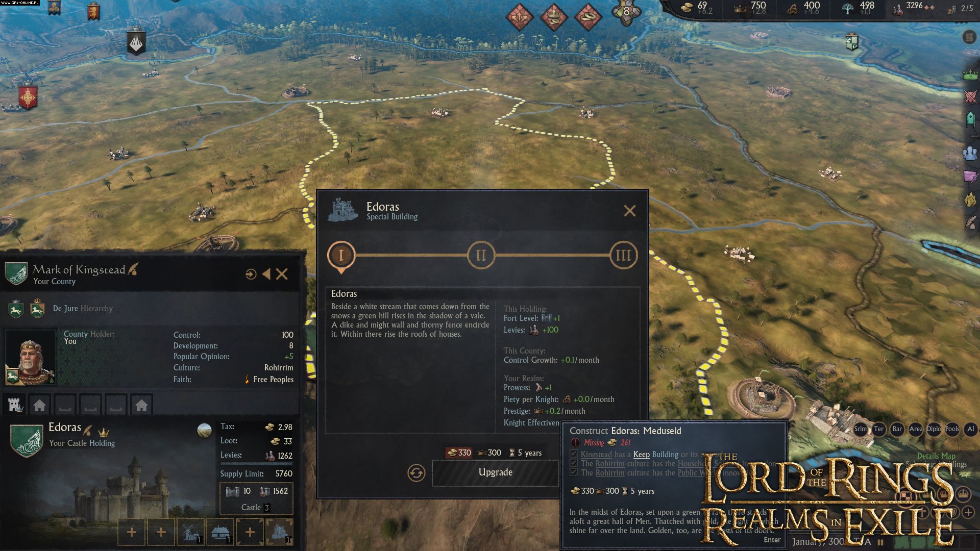Select the white shield army banner on map
This screenshot has height=551, width=980.
[136, 43]
